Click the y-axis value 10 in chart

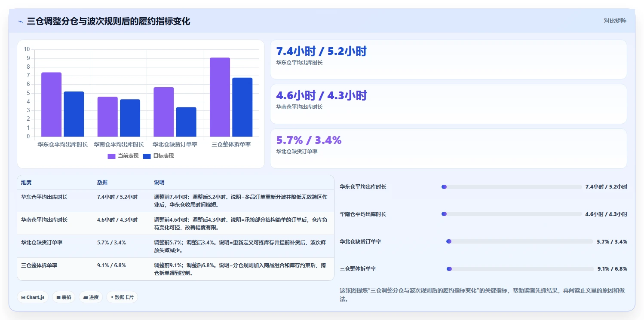[x=27, y=49]
